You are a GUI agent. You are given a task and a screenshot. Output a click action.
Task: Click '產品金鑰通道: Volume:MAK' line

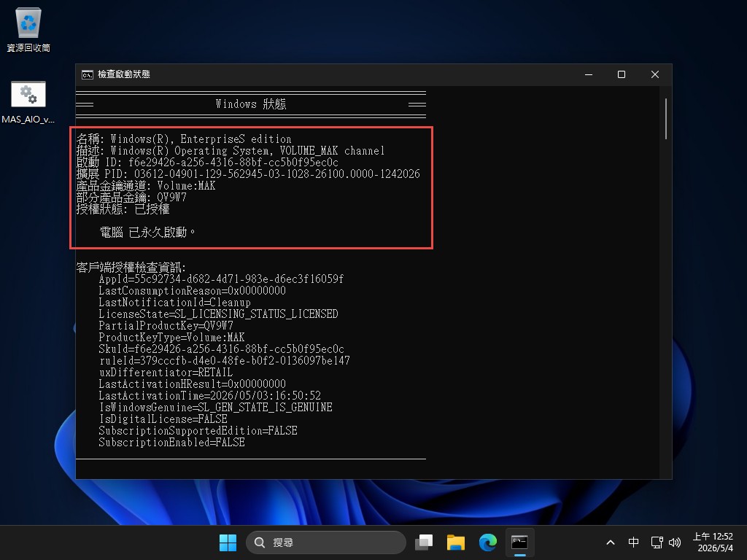tap(146, 186)
